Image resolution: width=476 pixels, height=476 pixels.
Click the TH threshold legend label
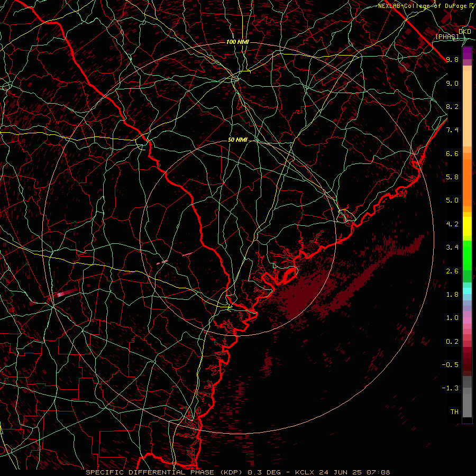[x=454, y=412]
